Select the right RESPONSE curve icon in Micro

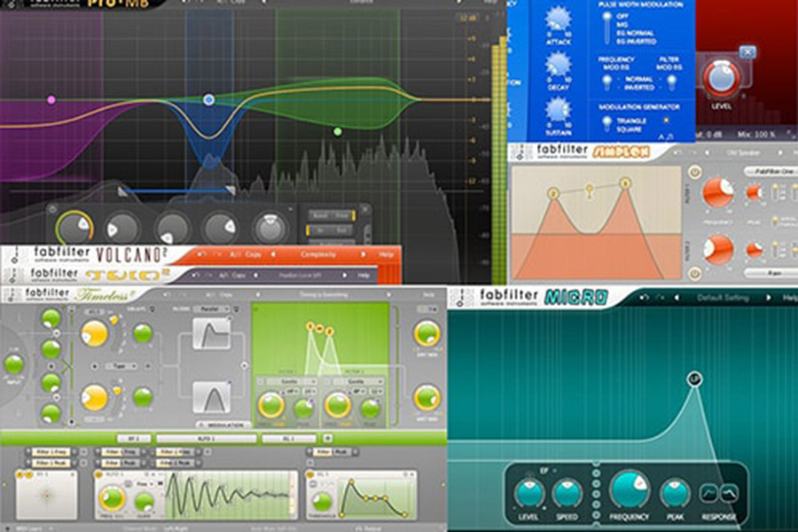click(x=730, y=493)
